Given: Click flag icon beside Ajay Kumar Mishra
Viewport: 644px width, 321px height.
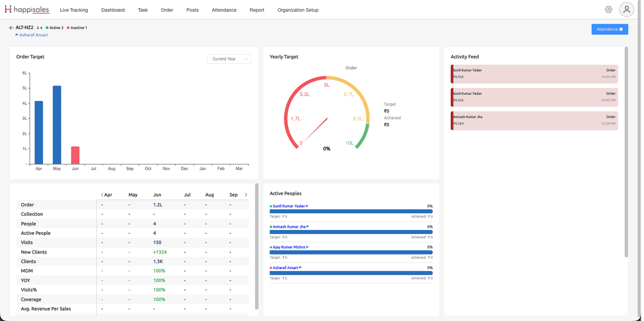Looking at the screenshot, I should click(308, 247).
